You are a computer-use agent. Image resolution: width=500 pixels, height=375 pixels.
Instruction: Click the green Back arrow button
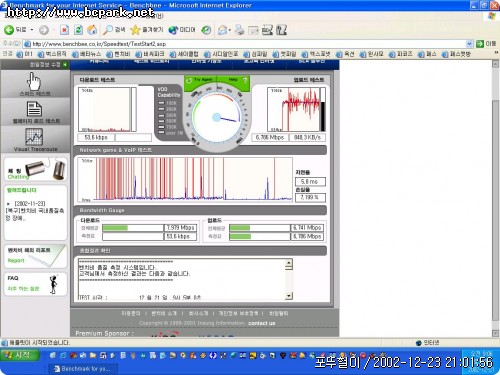click(x=9, y=30)
